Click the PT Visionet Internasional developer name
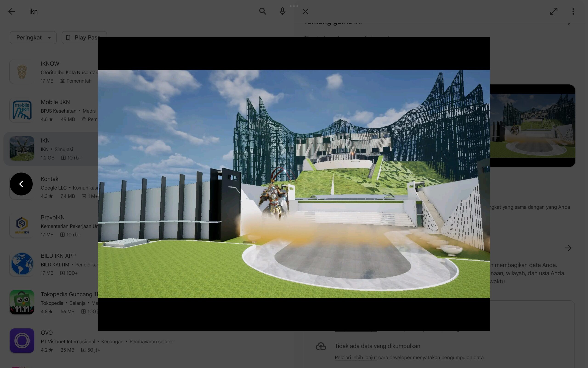The image size is (588, 368). tap(68, 342)
